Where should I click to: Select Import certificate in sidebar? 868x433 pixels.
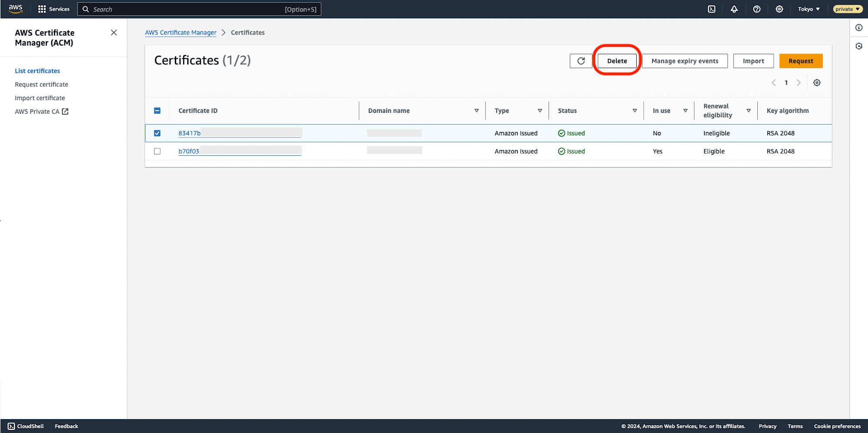[x=40, y=98]
